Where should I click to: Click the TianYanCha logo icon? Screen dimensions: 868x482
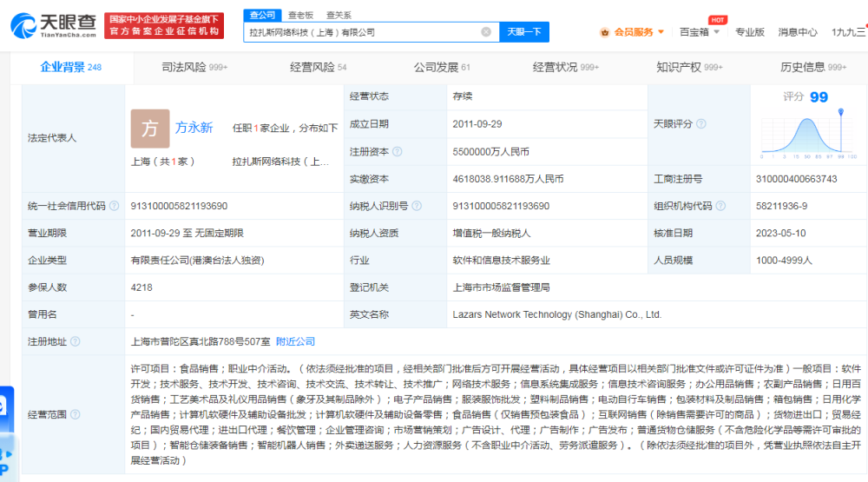tap(23, 25)
